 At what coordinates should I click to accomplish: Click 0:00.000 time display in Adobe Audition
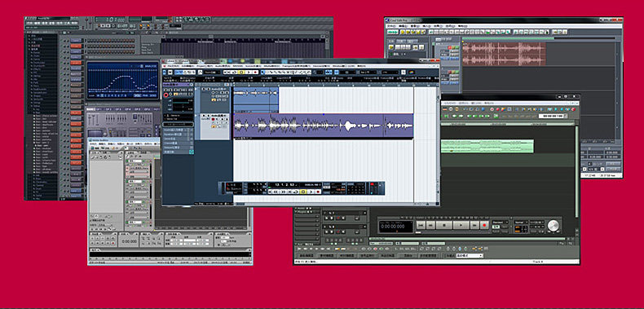129,241
